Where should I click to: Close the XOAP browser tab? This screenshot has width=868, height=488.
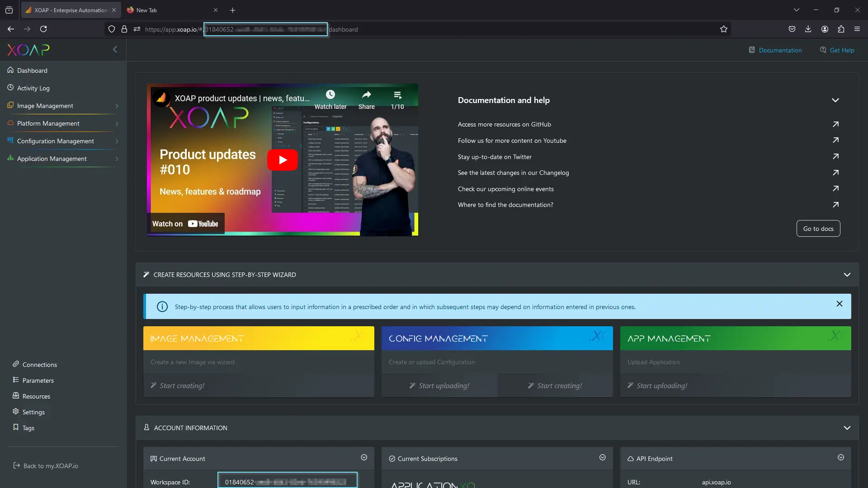[114, 10]
